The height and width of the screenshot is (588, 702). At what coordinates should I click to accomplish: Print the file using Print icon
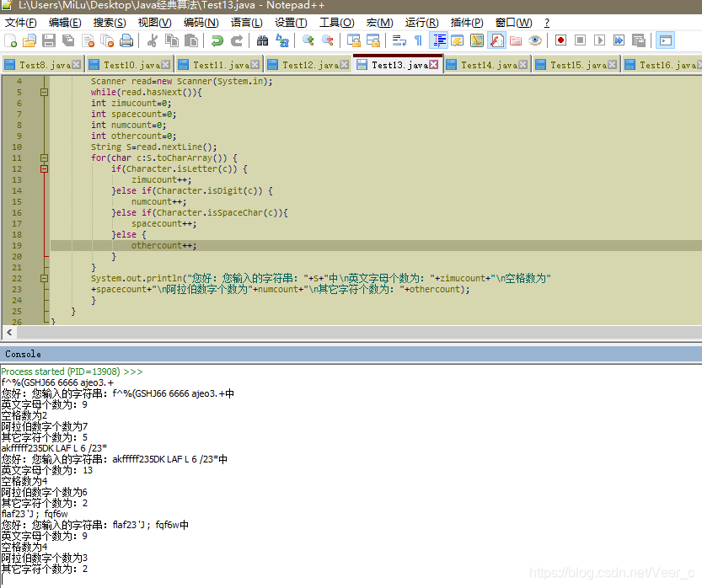126,40
